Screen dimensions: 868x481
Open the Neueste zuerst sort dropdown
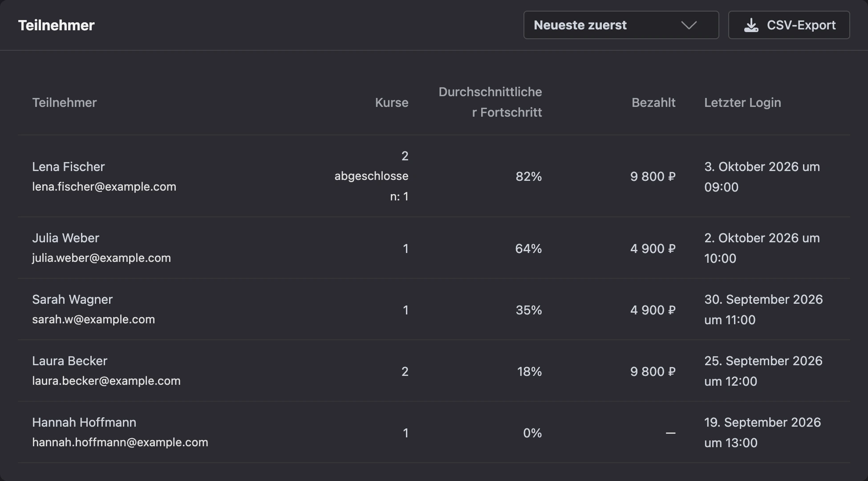coord(621,25)
